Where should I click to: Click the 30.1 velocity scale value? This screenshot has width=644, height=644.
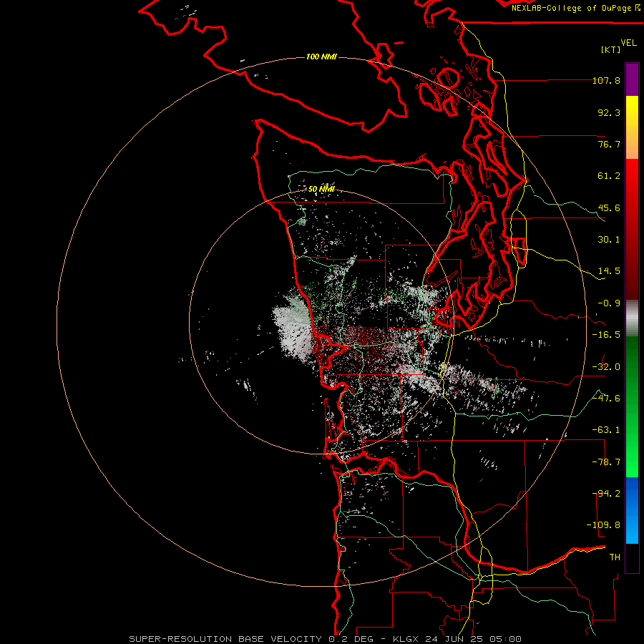pyautogui.click(x=609, y=240)
